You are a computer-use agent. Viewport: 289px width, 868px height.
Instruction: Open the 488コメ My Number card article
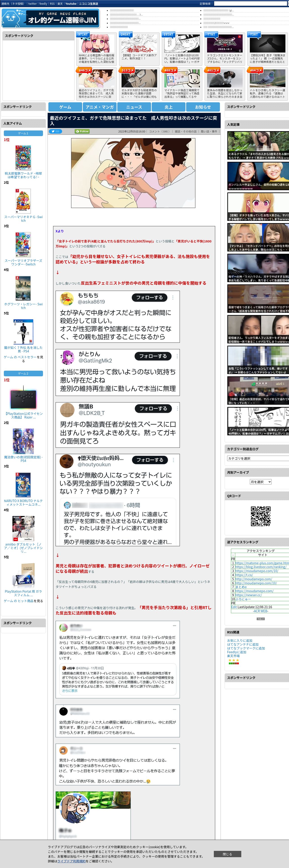pyautogui.click(x=182, y=78)
